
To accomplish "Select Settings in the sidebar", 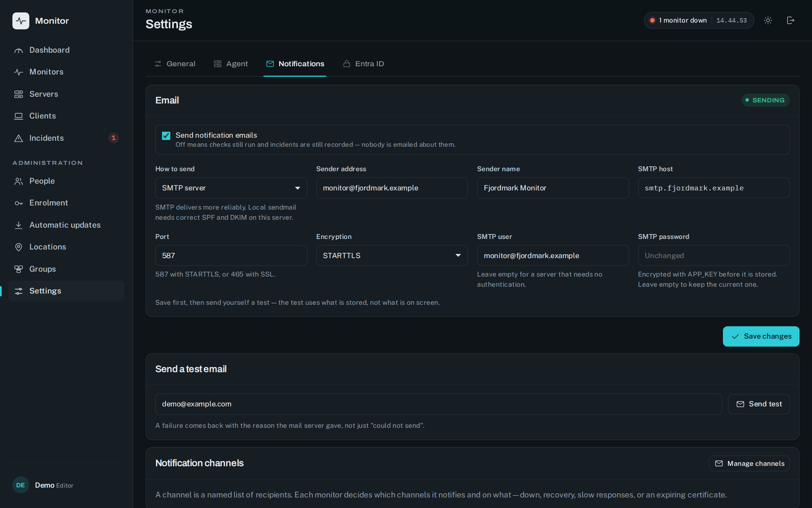I will pyautogui.click(x=66, y=291).
